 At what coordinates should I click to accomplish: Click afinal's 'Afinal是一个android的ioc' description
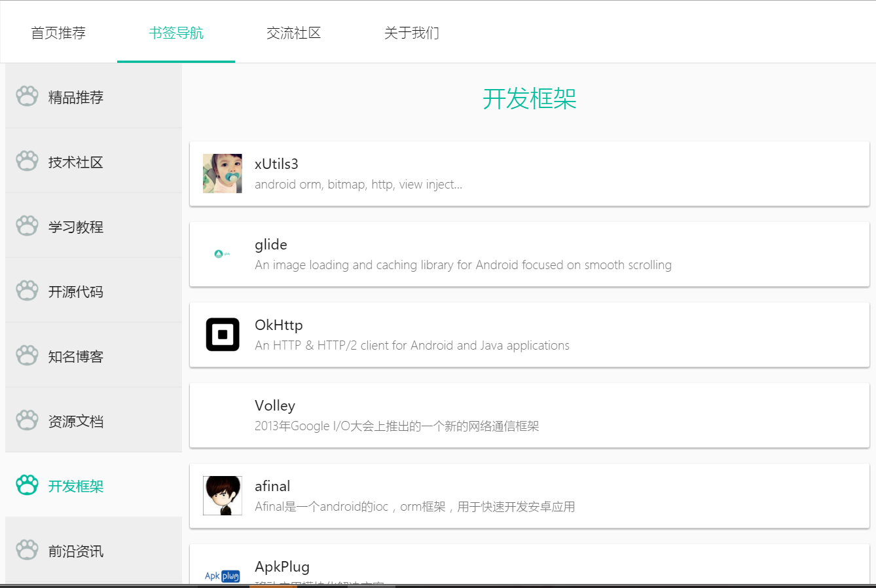[x=415, y=507]
